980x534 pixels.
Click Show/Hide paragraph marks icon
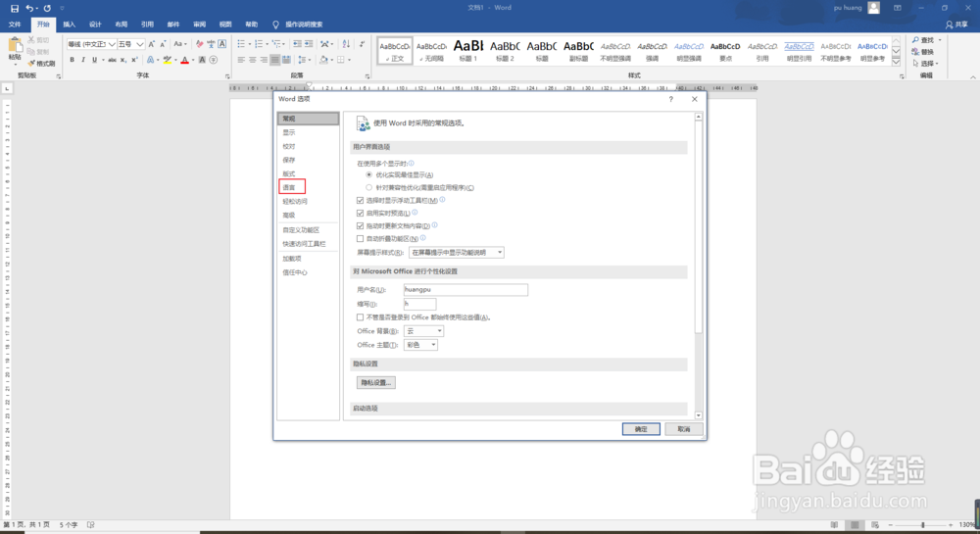click(x=362, y=44)
